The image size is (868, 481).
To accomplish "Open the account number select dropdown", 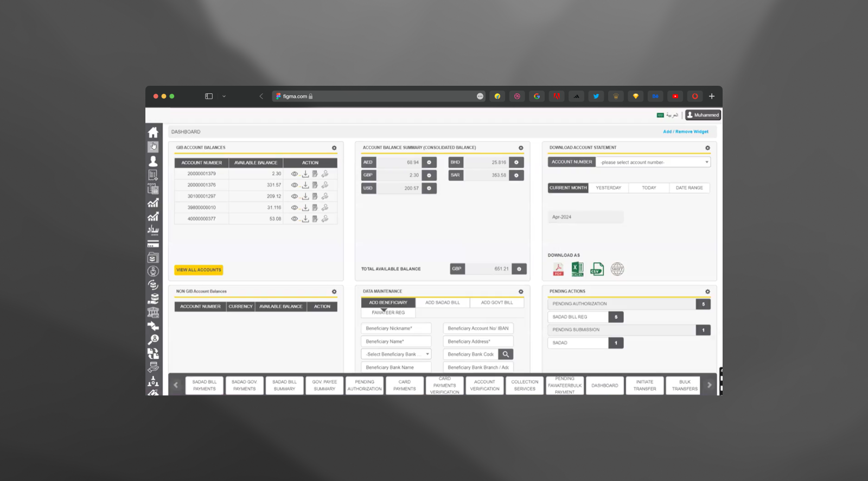I will (653, 162).
